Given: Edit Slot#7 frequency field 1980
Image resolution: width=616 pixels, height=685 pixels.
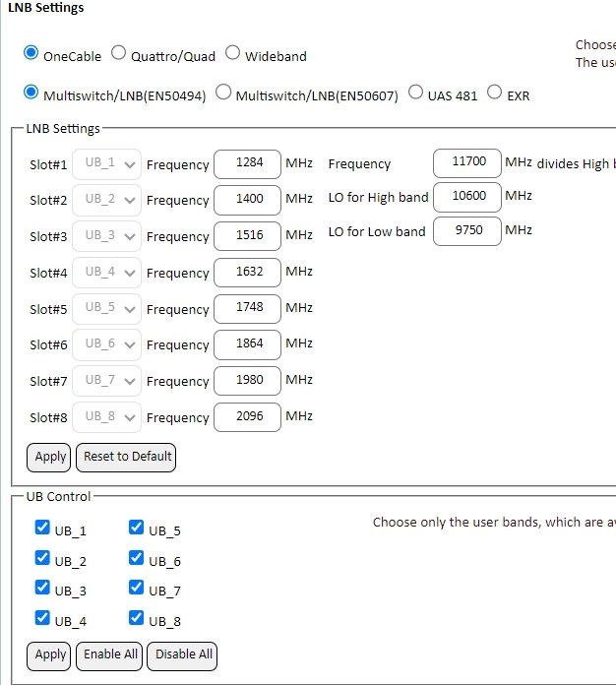Looking at the screenshot, I should 247,381.
